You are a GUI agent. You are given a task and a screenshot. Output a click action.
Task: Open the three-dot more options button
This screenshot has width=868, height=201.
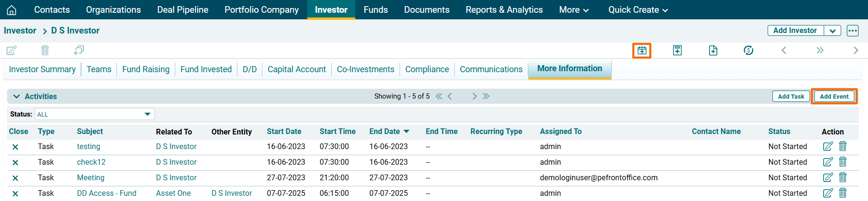(852, 31)
